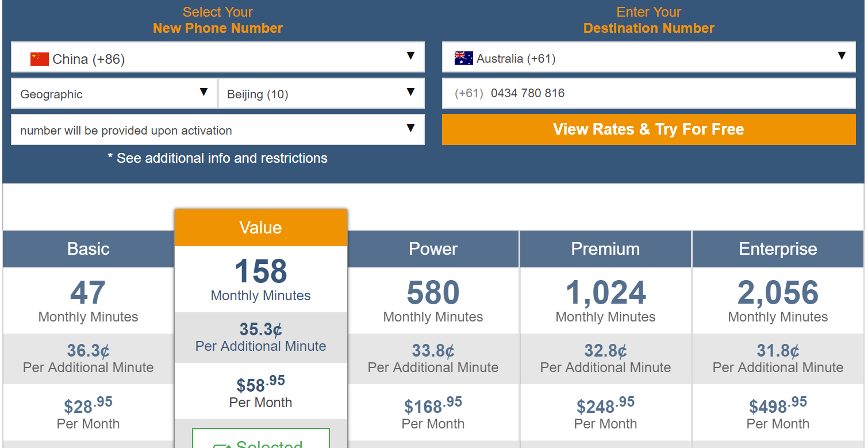Screen dimensions: 868x448
Task: Select the Premium plan header
Action: (x=605, y=249)
